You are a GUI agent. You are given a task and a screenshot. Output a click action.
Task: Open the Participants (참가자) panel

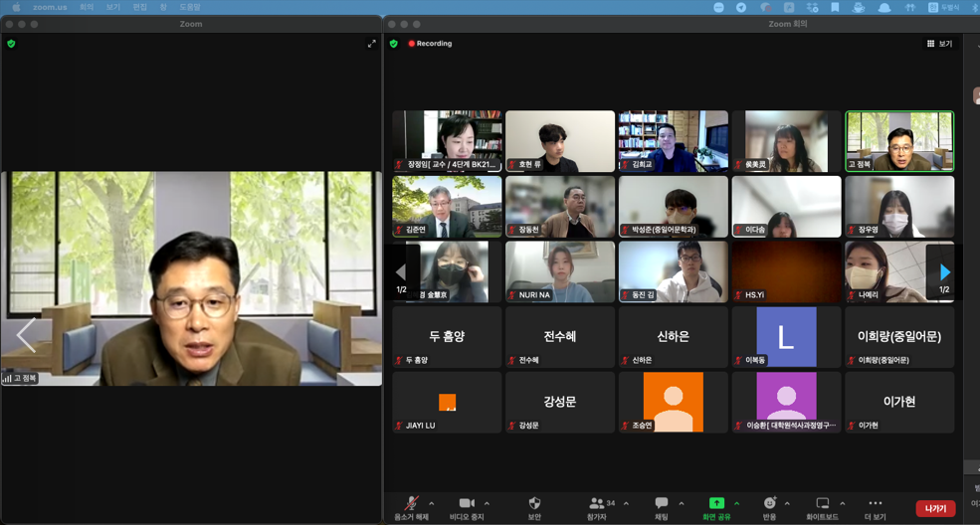(597, 504)
